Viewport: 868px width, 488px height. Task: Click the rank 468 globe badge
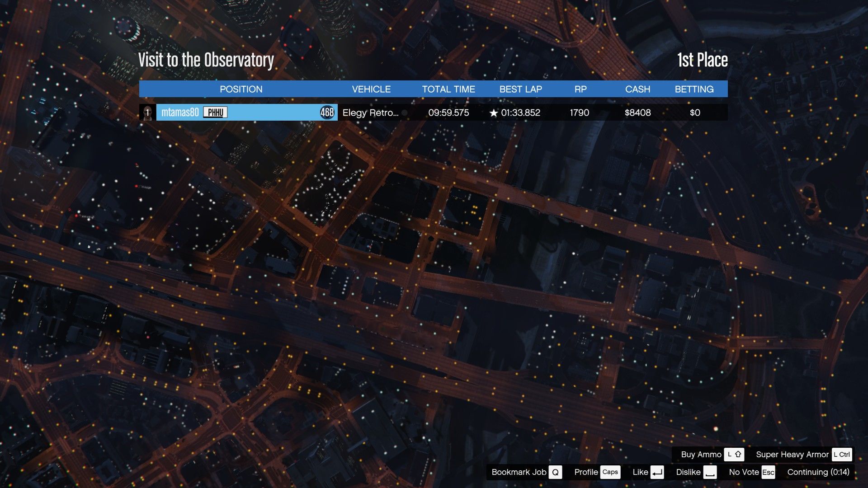(x=327, y=113)
